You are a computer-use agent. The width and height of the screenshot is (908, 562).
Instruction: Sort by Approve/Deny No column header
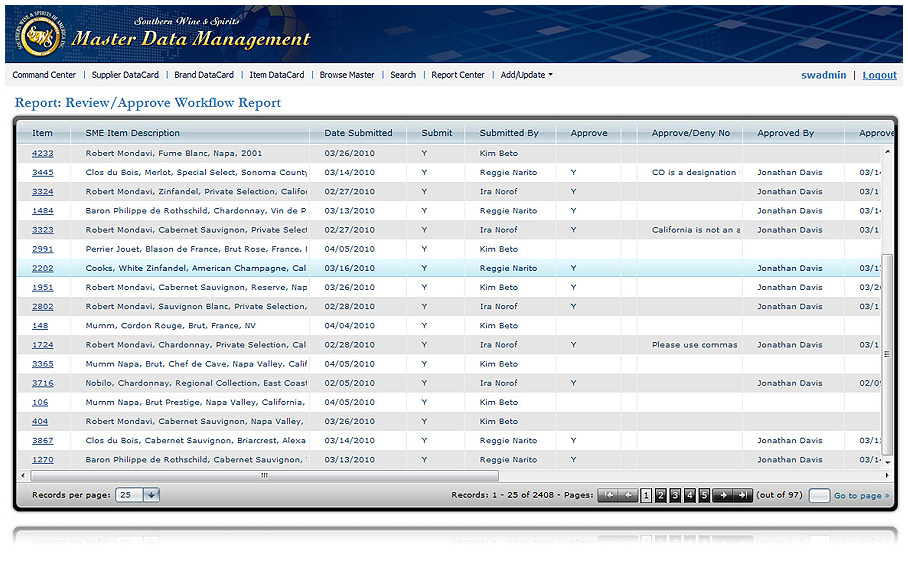(x=690, y=133)
